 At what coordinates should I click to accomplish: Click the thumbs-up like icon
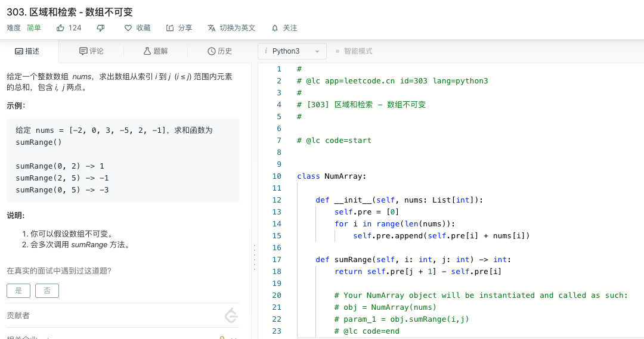coord(60,28)
